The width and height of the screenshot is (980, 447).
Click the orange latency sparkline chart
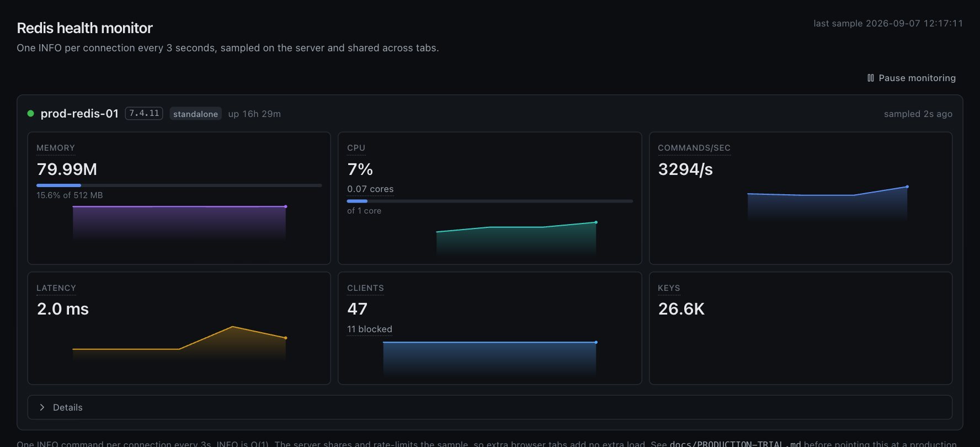click(179, 343)
